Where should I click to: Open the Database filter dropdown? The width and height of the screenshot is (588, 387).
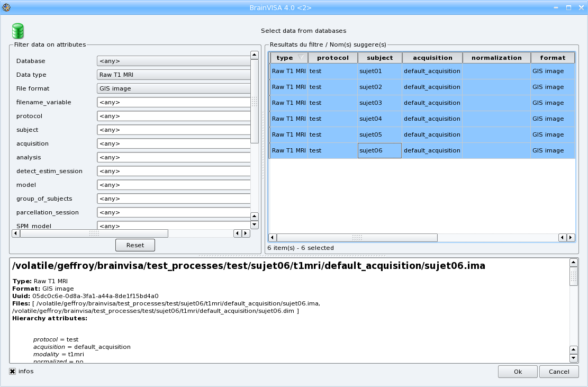pyautogui.click(x=173, y=61)
